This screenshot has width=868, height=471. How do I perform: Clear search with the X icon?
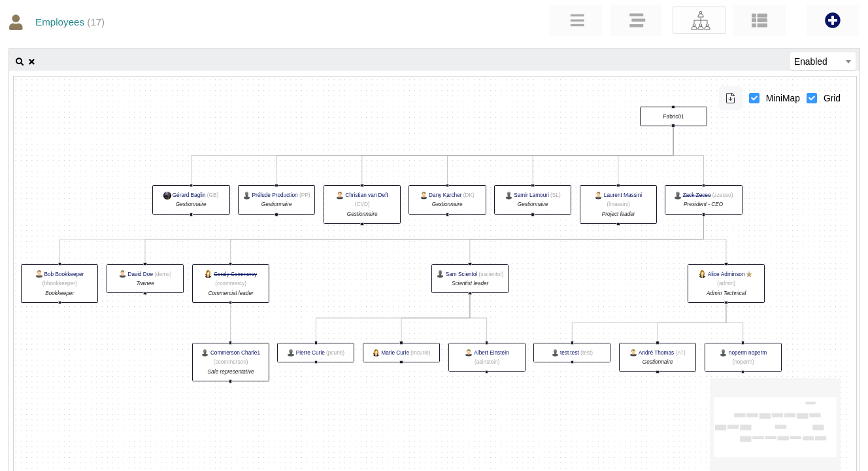(x=31, y=61)
